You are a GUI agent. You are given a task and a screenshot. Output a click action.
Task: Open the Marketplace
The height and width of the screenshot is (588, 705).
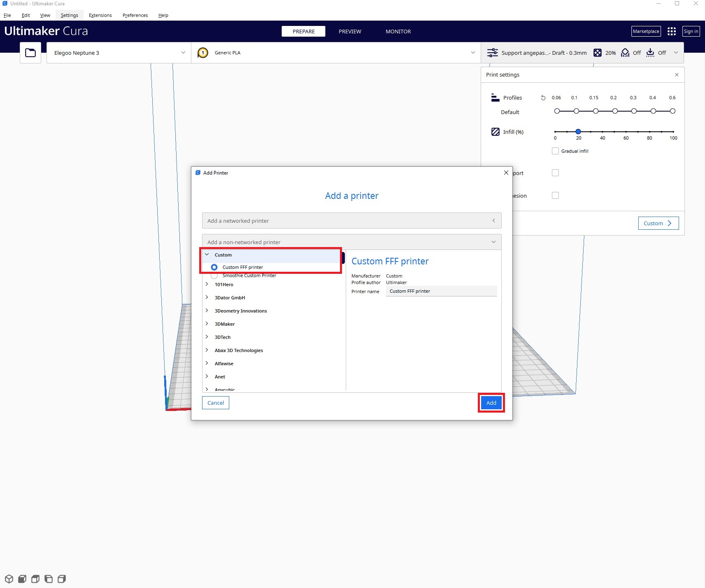[646, 31]
